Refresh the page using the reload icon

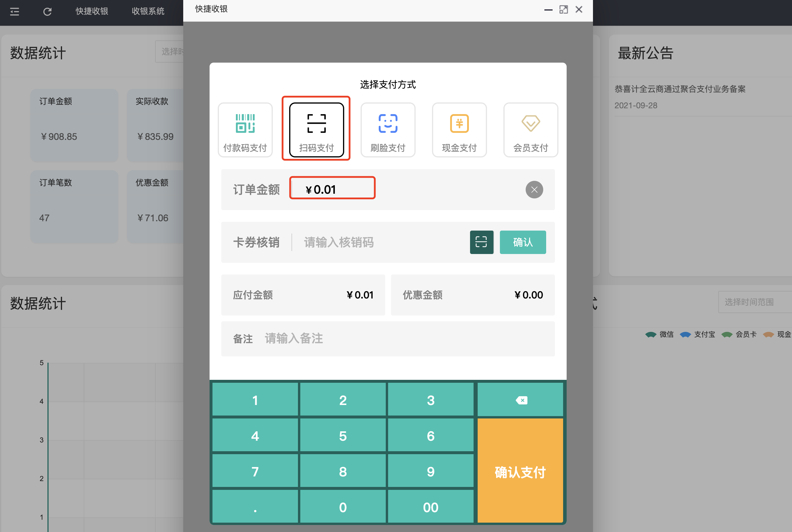[47, 12]
